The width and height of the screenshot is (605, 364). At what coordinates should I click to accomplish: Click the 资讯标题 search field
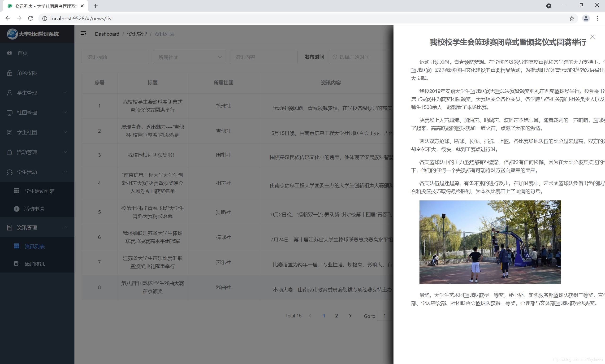(115, 57)
